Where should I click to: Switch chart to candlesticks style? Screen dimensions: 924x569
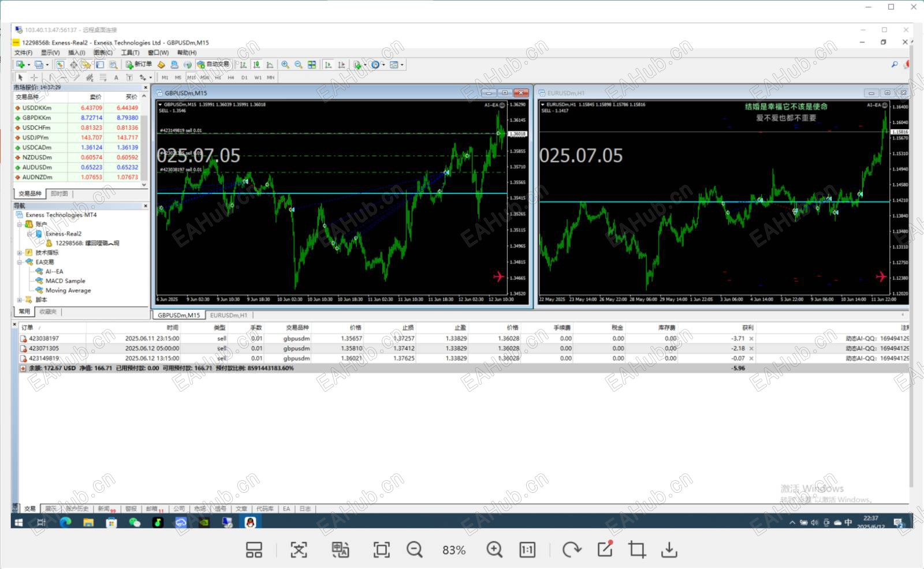(x=256, y=65)
